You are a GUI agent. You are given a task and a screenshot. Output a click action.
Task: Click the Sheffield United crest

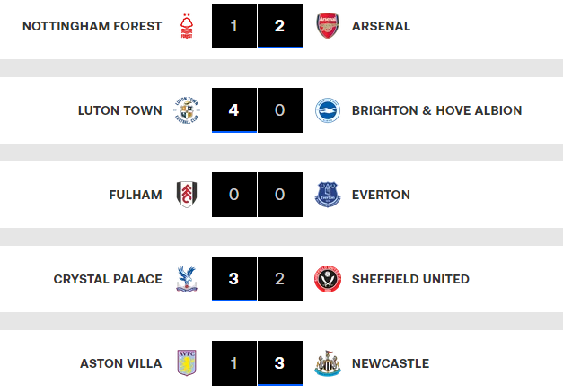pyautogui.click(x=328, y=279)
